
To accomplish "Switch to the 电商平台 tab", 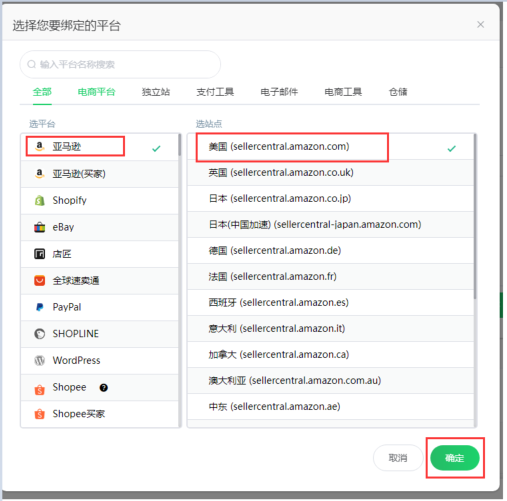I will (96, 92).
